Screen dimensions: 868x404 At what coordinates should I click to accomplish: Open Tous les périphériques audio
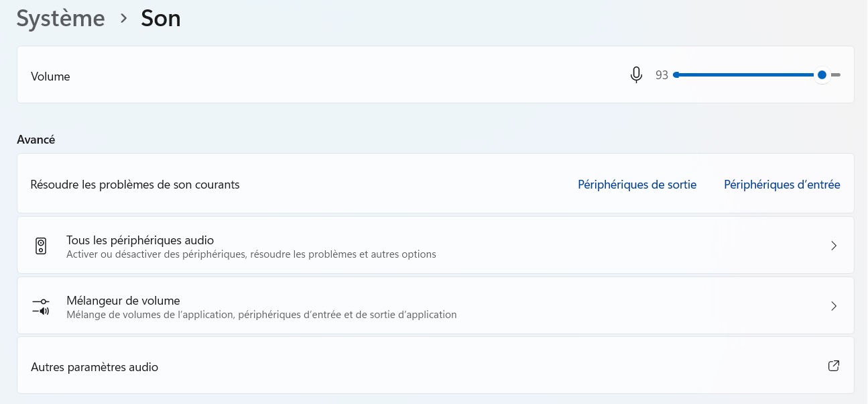(x=140, y=240)
